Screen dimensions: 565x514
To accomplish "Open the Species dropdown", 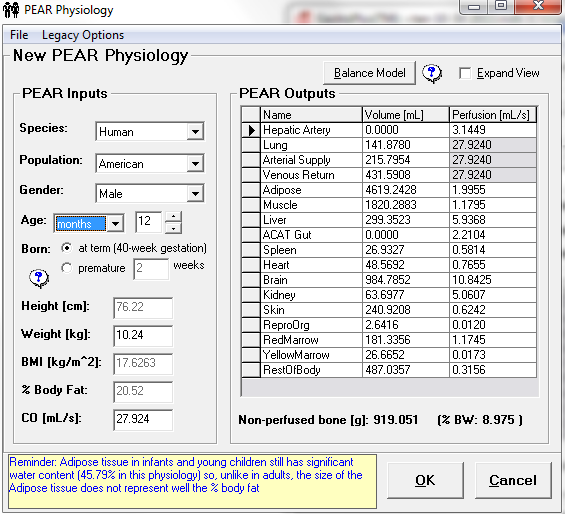I will click(195, 132).
